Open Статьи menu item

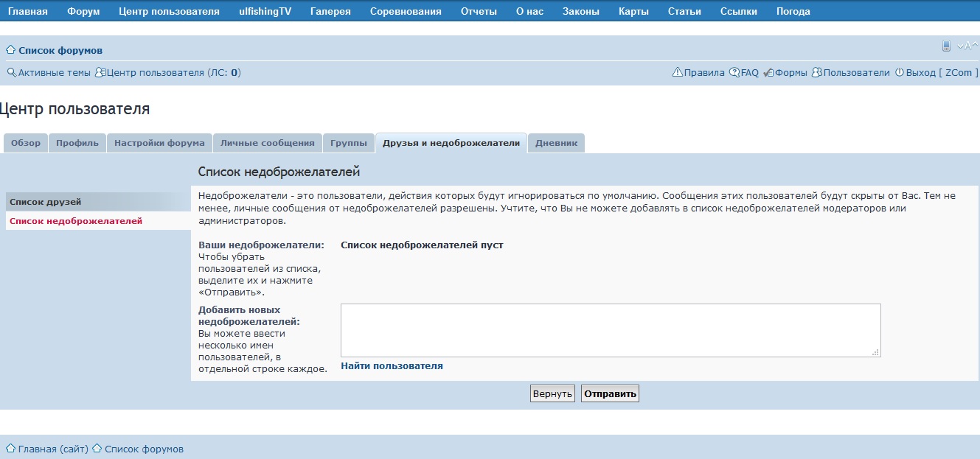[x=684, y=11]
